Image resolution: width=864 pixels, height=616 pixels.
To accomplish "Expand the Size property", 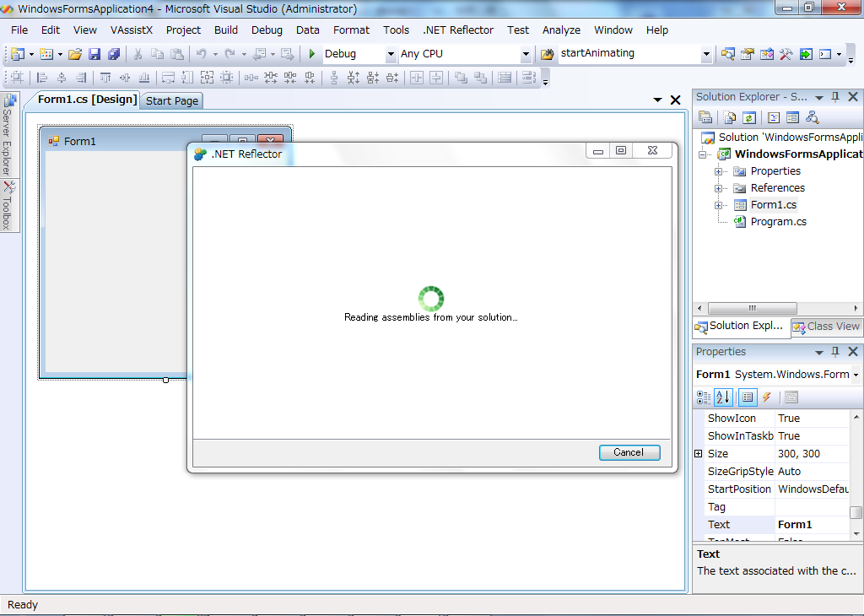I will coord(698,453).
